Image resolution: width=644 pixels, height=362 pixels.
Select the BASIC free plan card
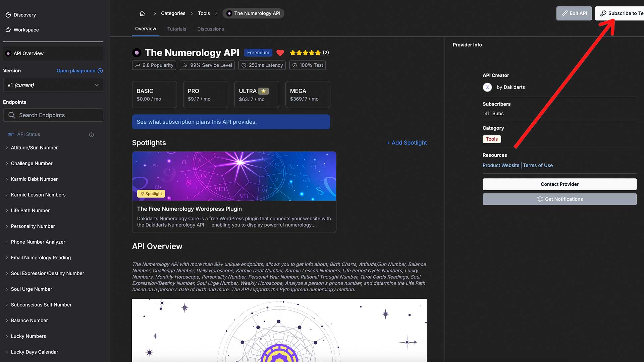pos(154,95)
